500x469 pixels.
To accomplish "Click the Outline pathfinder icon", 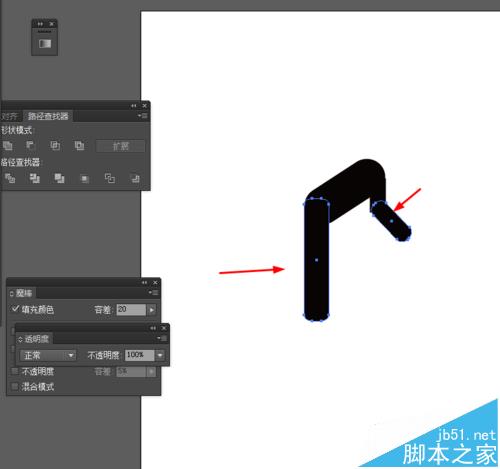I will pos(110,178).
